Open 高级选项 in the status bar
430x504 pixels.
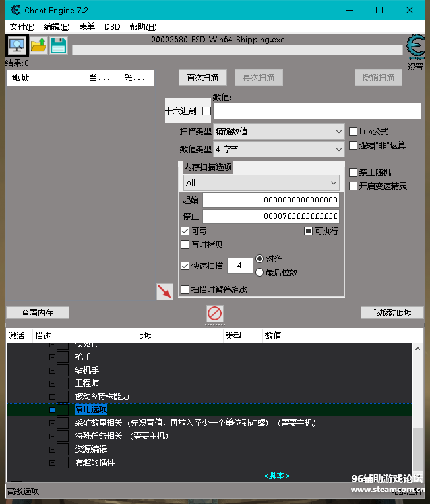click(x=23, y=491)
